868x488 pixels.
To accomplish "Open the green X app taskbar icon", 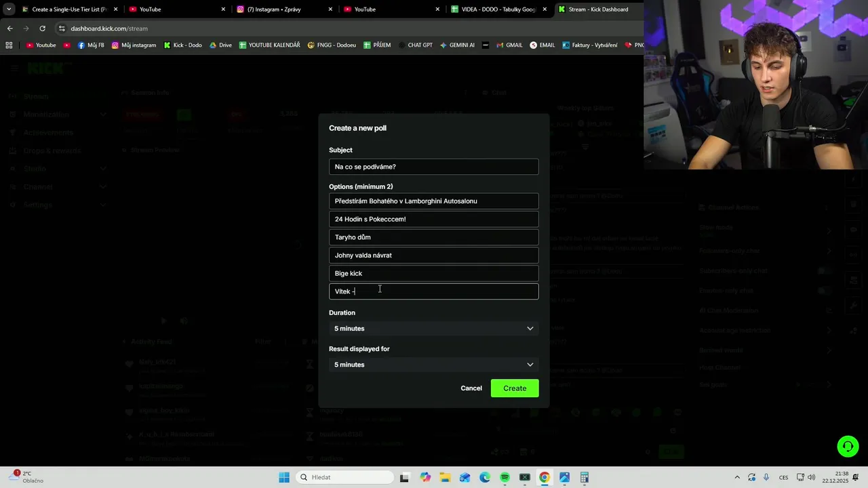I will (x=524, y=477).
